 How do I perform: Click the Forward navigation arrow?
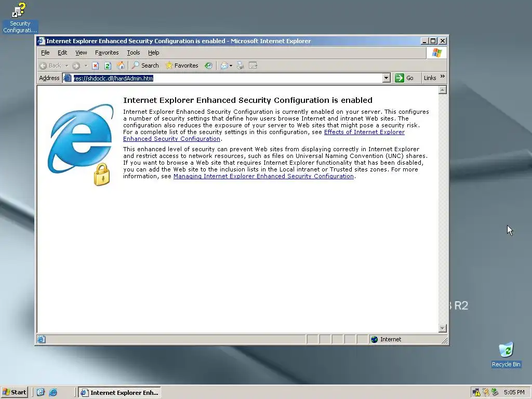(x=76, y=65)
